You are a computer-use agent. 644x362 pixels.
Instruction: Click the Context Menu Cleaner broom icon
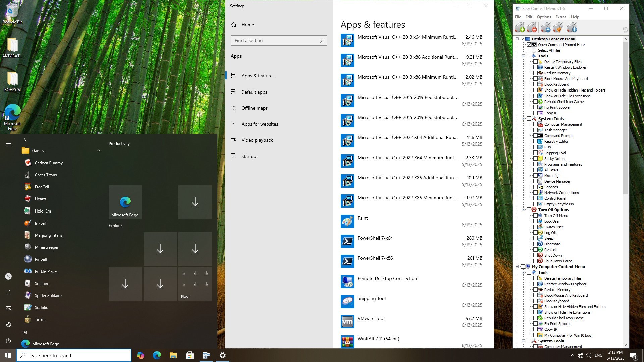coord(558,27)
